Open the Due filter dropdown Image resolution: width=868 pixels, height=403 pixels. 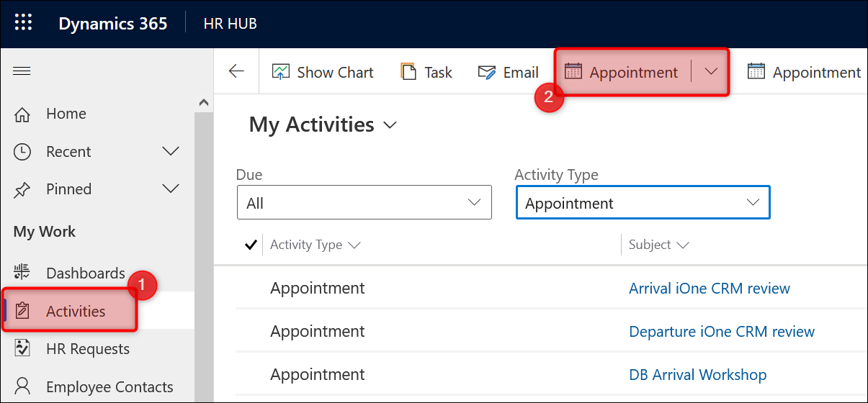(364, 203)
